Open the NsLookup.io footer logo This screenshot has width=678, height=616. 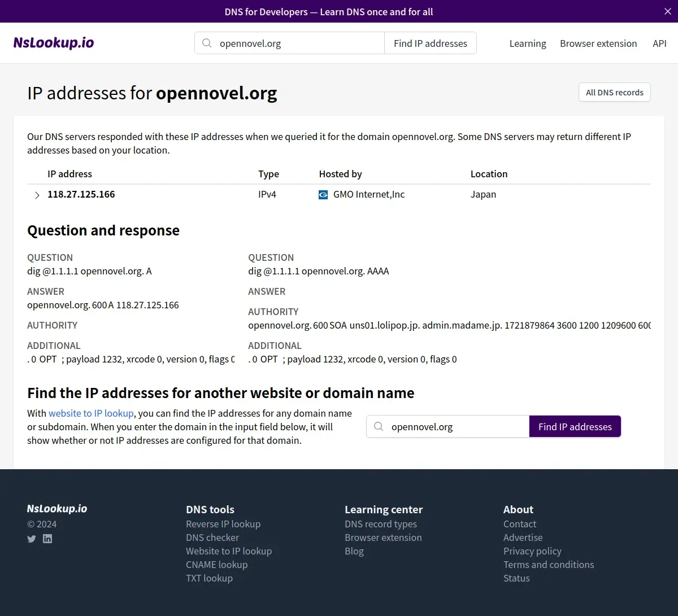57,509
